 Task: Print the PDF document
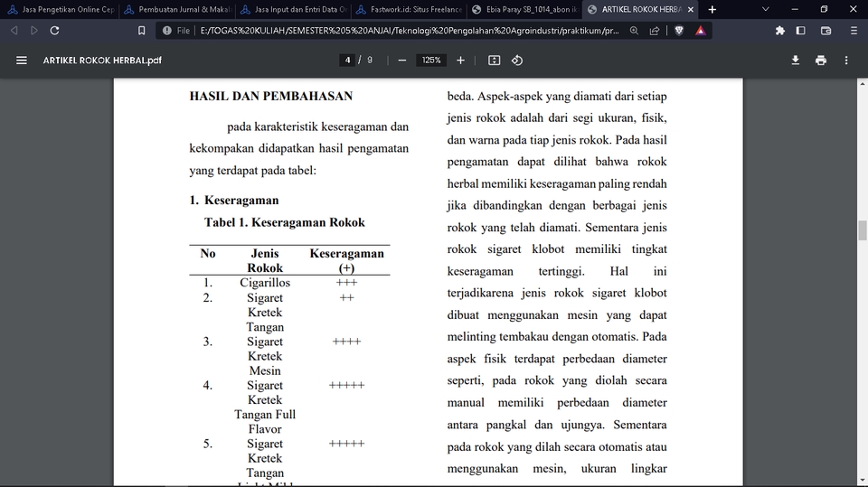tap(821, 61)
